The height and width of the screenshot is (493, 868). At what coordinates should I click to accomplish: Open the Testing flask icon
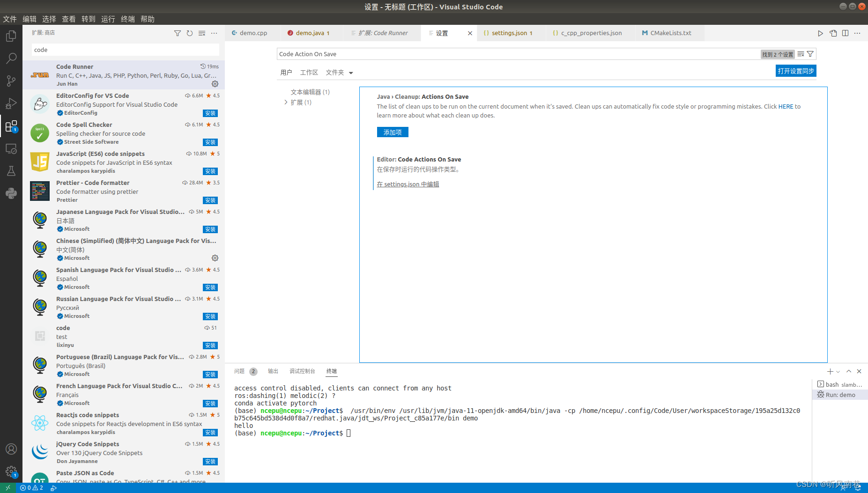11,171
